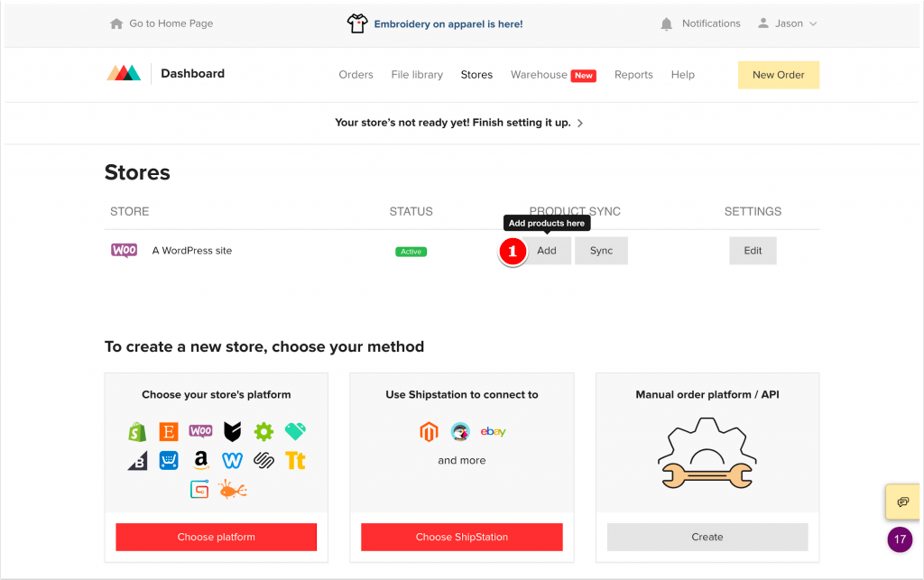924x580 pixels.
Task: Click the red Choose ShipStation button
Action: [x=461, y=537]
